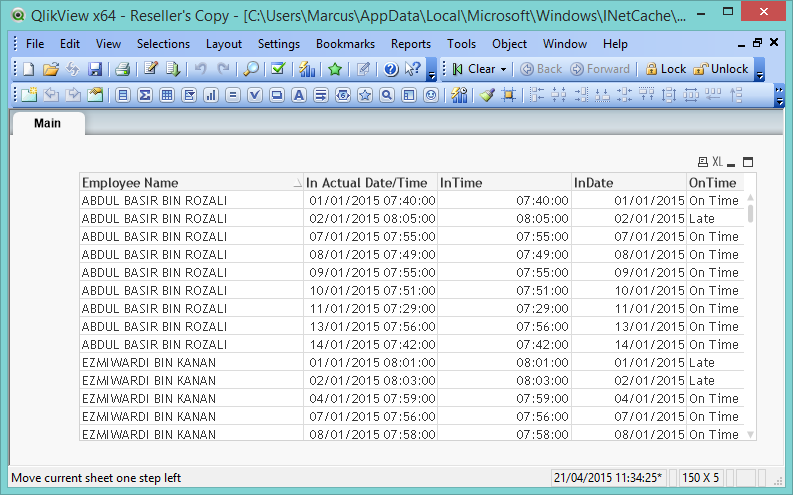Open the Bookmarks menu
793x495 pixels.
(x=345, y=44)
